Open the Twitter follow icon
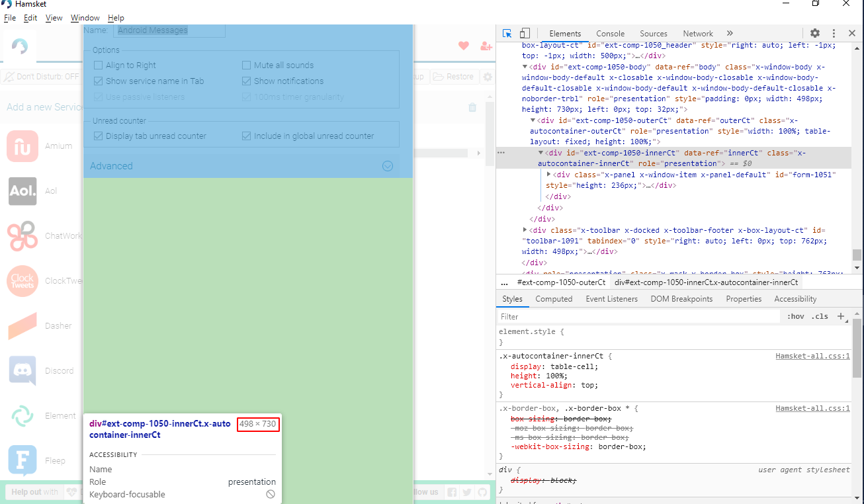 tap(467, 492)
